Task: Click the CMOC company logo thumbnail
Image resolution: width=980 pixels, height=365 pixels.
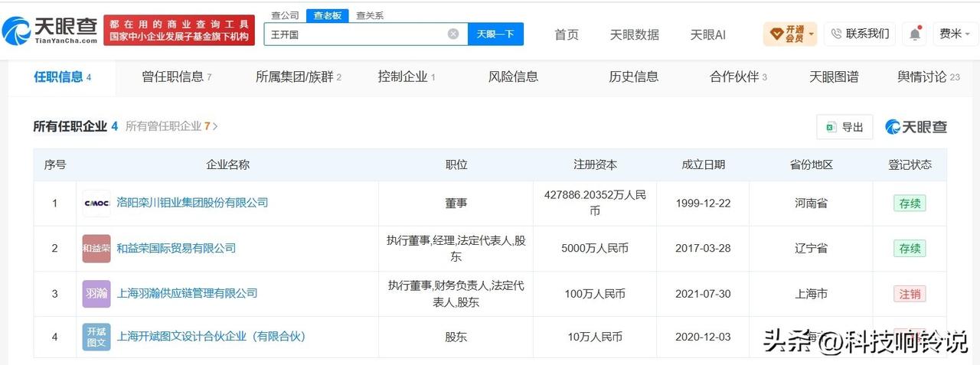Action: 96,204
